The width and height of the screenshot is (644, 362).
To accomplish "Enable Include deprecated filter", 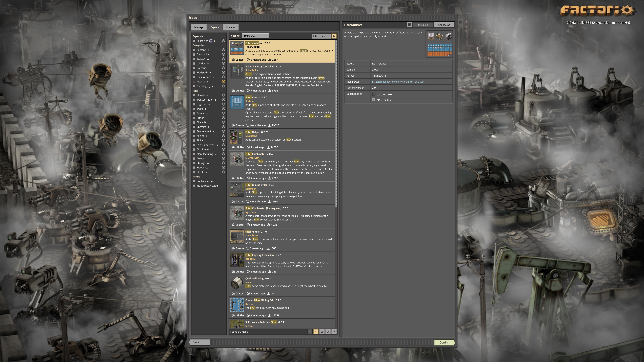I will click(x=194, y=186).
